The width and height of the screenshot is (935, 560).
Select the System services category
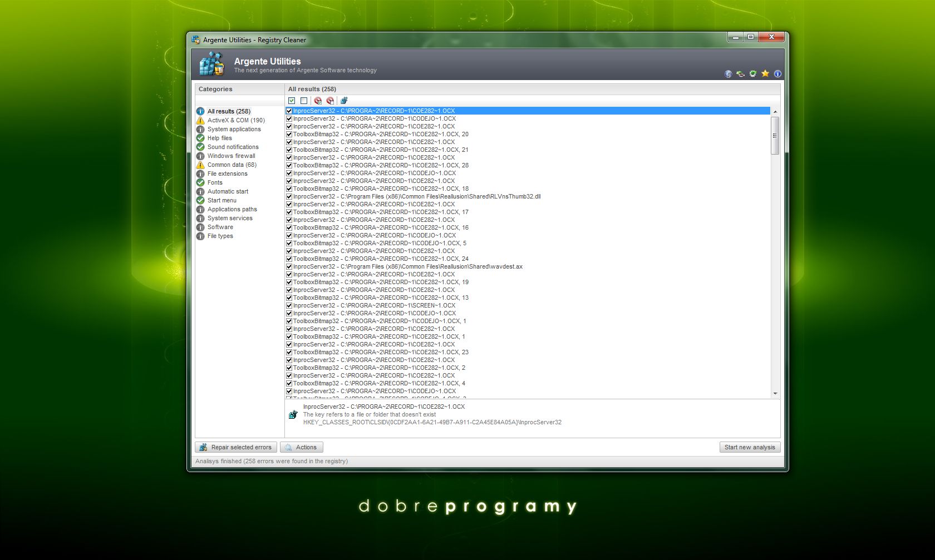[x=230, y=218]
